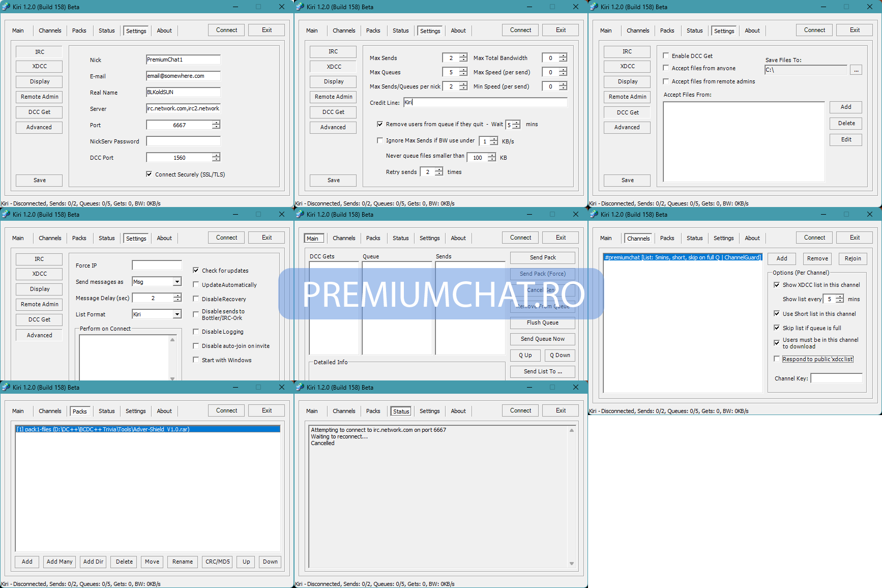Click the '...' browse button beside Save Files To

(857, 70)
